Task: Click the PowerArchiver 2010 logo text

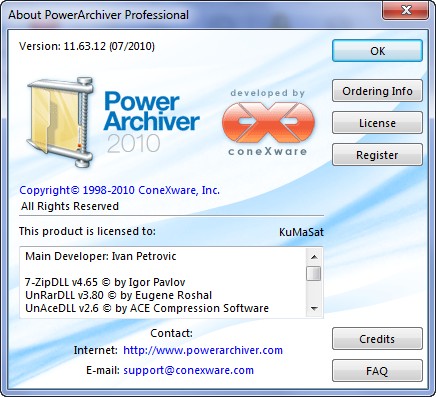Action: (152, 122)
